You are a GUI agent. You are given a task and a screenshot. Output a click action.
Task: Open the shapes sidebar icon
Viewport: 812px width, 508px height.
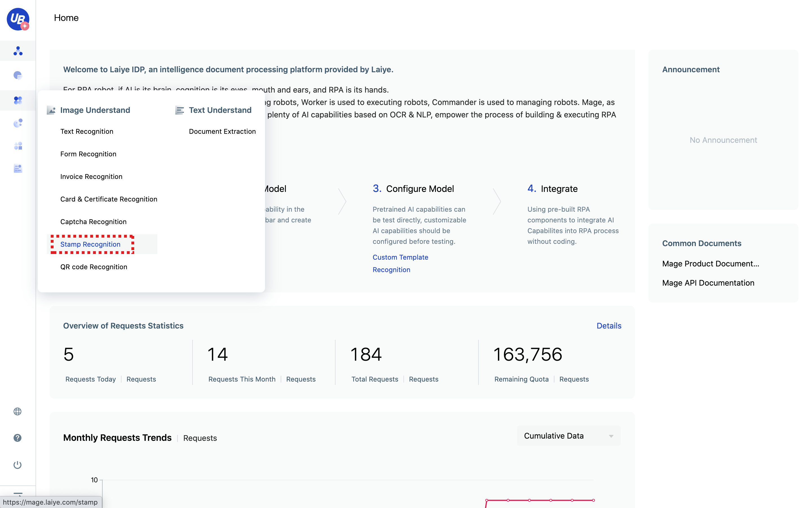pyautogui.click(x=18, y=146)
